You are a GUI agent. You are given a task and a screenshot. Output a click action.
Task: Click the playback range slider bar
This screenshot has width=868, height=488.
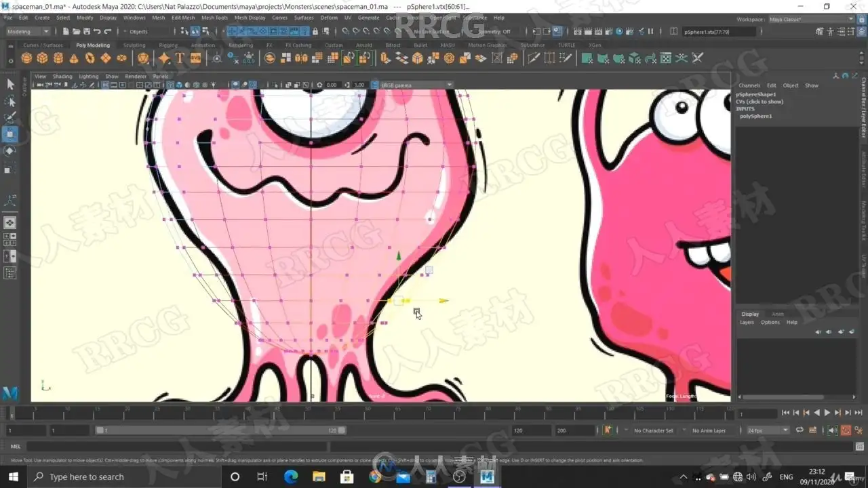(220, 430)
